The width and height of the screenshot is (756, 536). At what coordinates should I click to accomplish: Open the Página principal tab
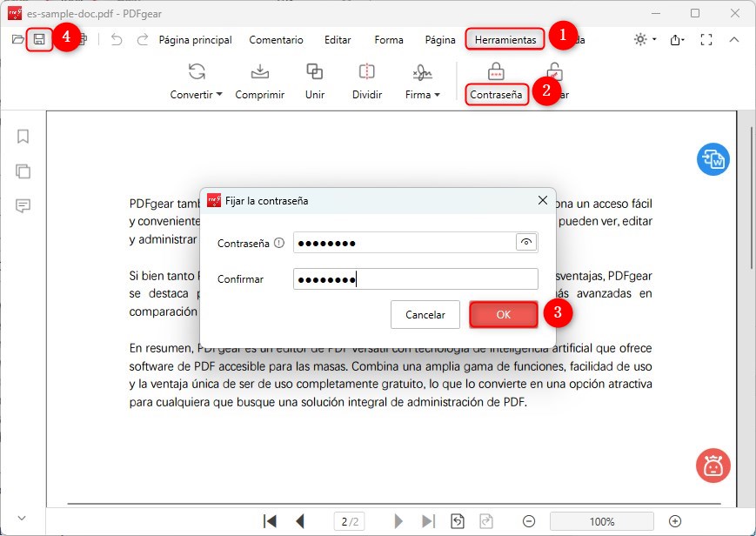pyautogui.click(x=195, y=40)
